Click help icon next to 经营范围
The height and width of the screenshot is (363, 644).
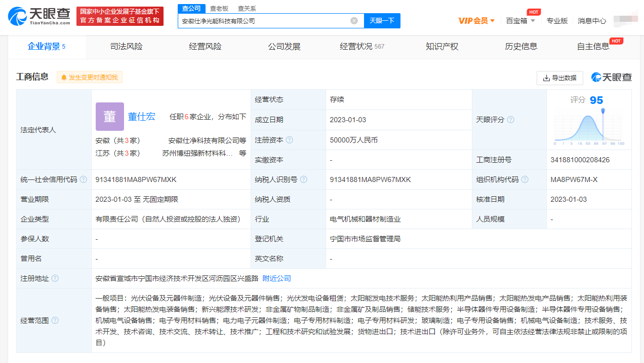click(x=55, y=320)
